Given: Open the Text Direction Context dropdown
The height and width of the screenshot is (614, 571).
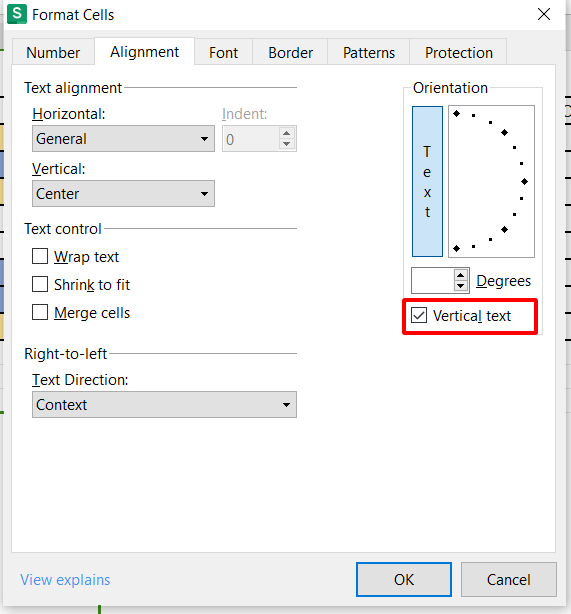Looking at the screenshot, I should [164, 405].
